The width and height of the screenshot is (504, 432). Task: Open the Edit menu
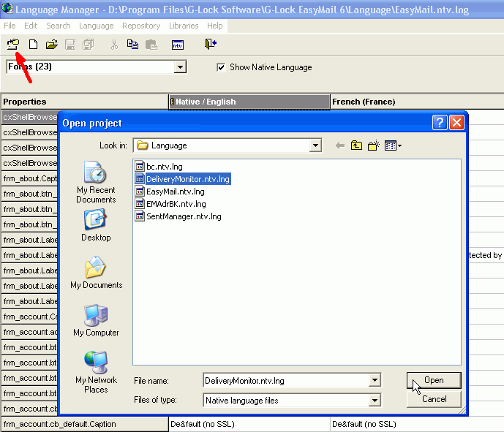click(31, 26)
